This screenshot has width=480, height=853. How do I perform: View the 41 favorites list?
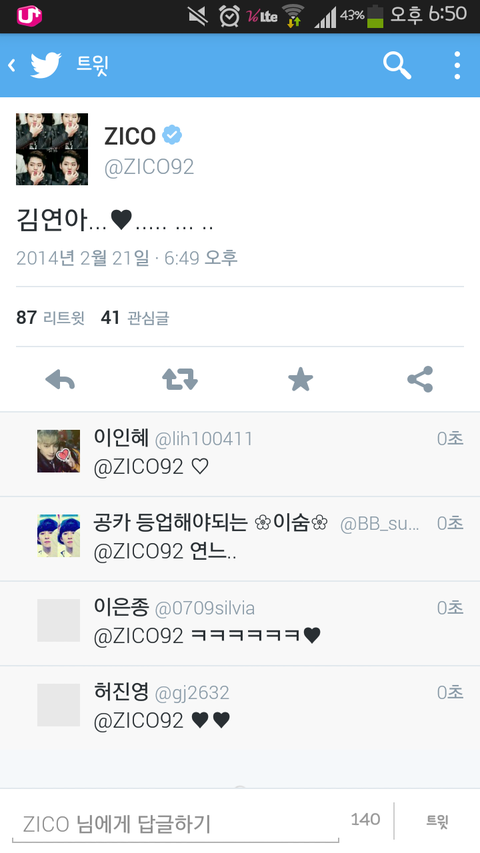pyautogui.click(x=134, y=317)
